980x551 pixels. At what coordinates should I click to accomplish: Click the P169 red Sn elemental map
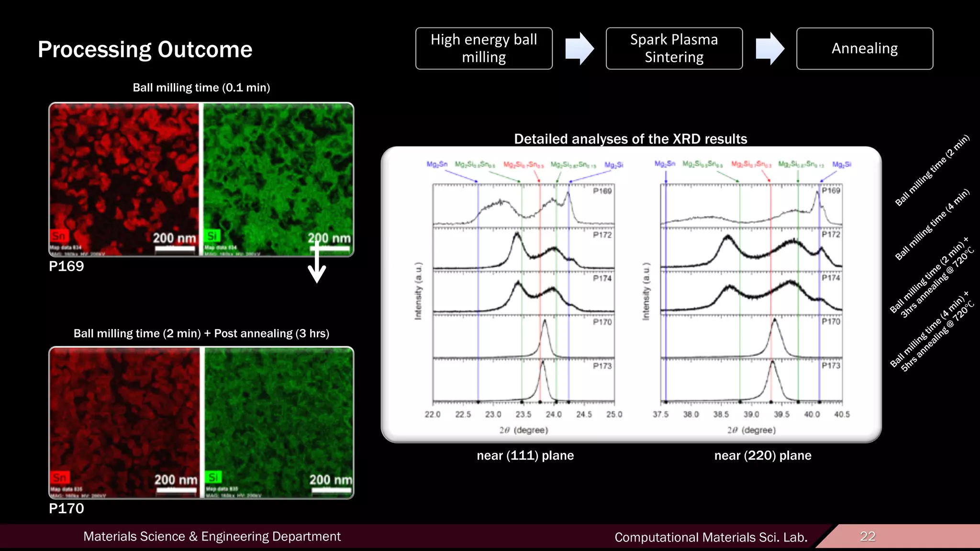(124, 172)
